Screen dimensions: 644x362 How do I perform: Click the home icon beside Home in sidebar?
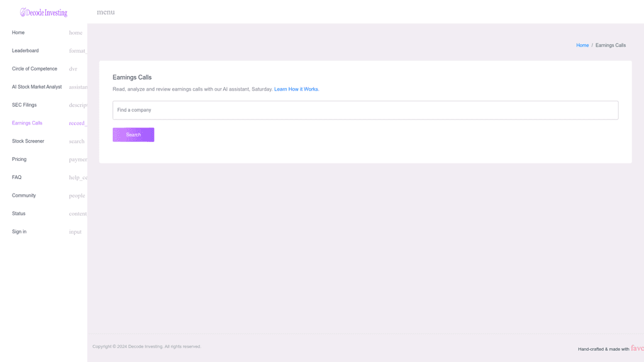(x=75, y=33)
